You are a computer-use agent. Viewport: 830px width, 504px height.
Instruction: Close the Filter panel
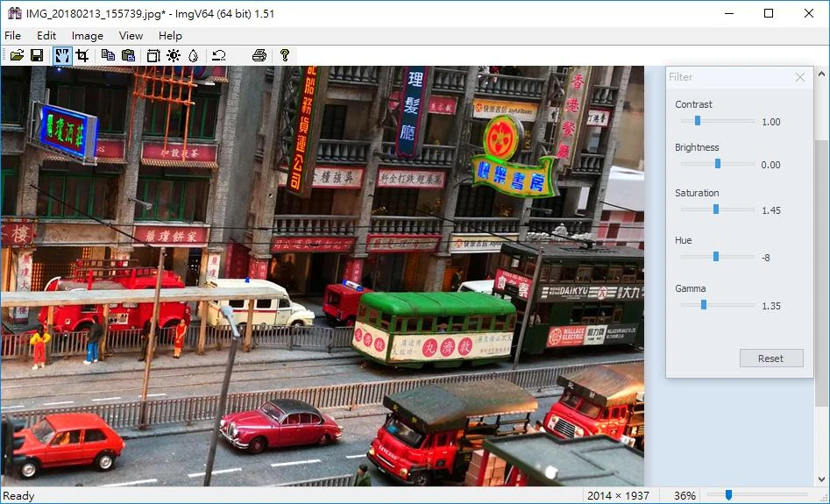click(x=800, y=77)
